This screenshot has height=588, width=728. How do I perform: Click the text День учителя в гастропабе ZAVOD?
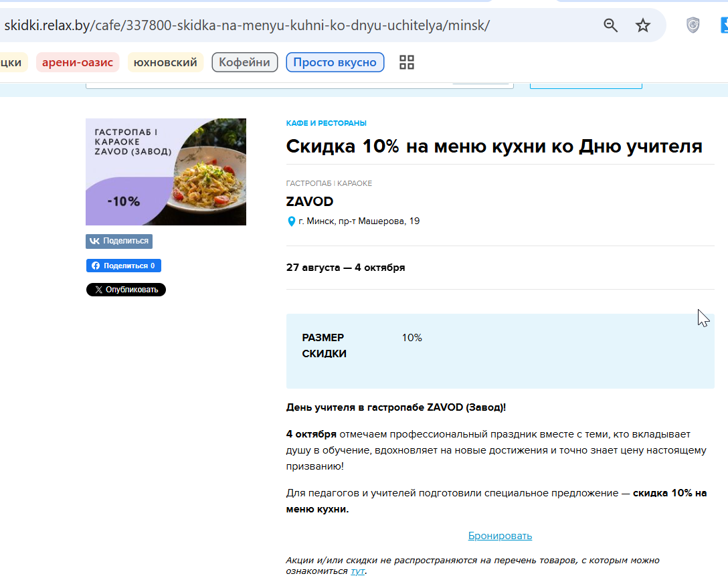(x=396, y=407)
